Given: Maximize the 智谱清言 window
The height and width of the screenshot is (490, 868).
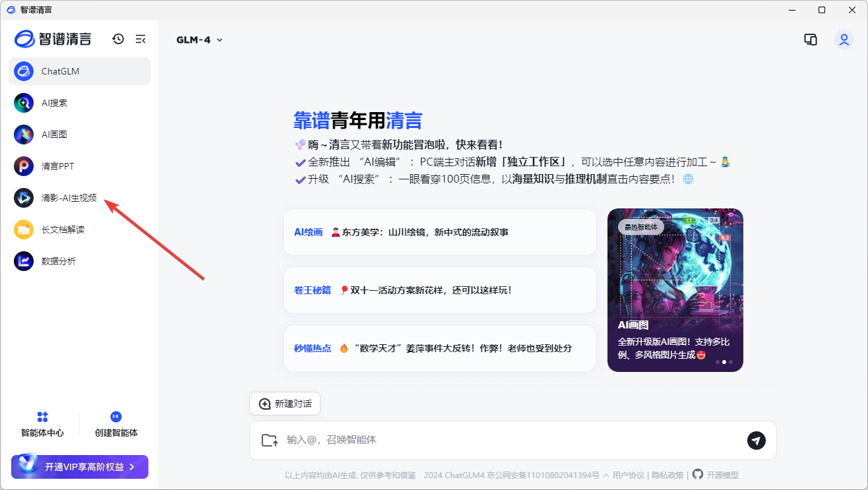Looking at the screenshot, I should pyautogui.click(x=822, y=10).
